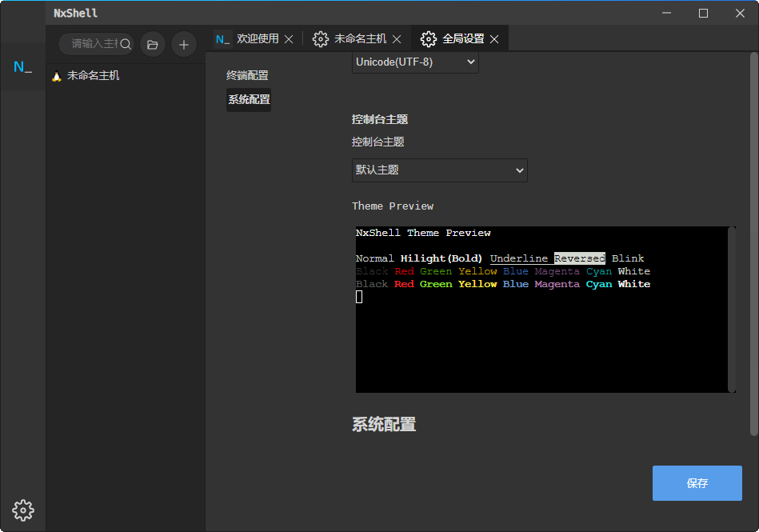Click the plus button to add host

[x=183, y=45]
